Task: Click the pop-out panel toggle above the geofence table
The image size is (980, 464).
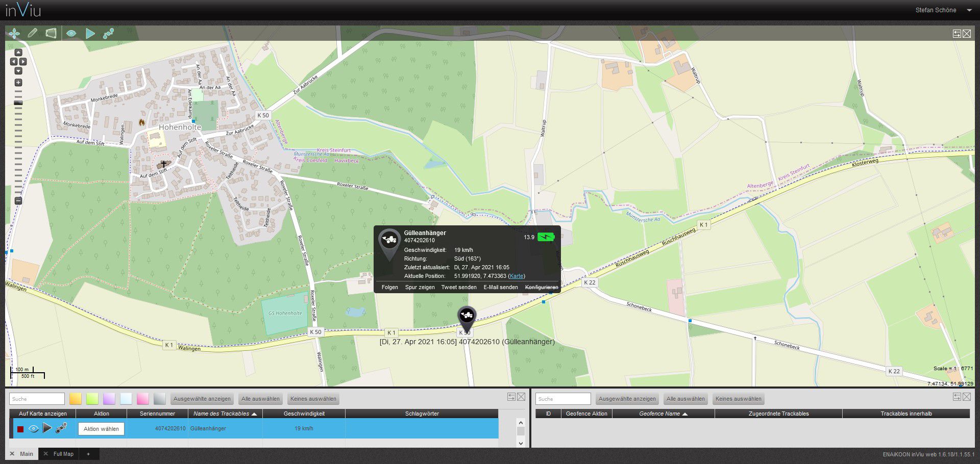Action: tap(955, 396)
